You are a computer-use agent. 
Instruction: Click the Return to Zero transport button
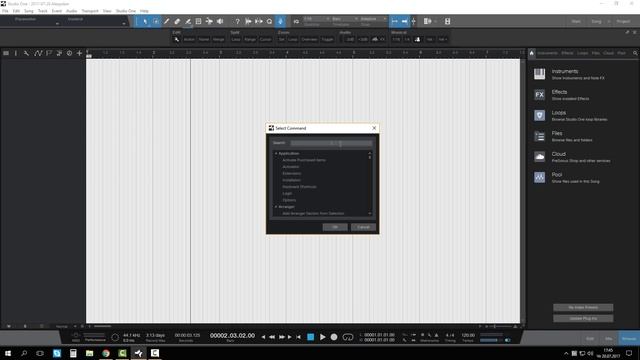tap(299, 337)
